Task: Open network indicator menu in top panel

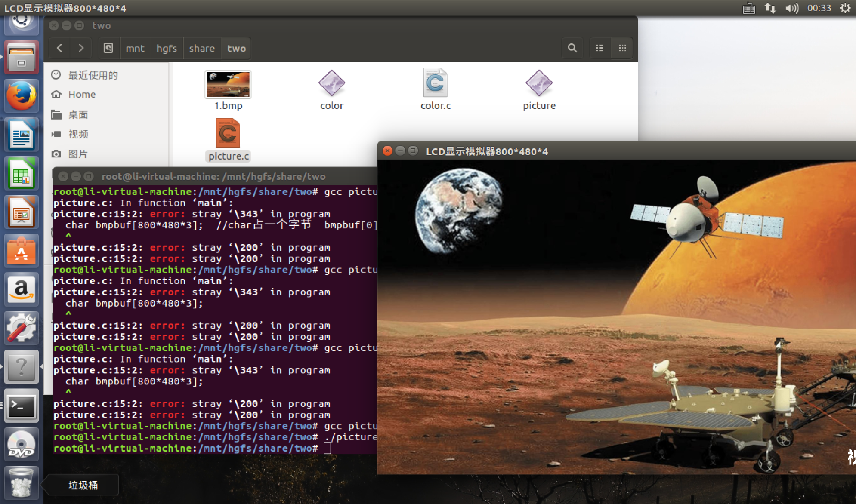Action: [770, 8]
